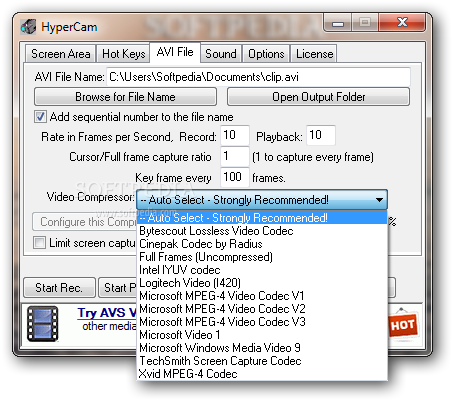This screenshot has height=401, width=453.
Task: Select Microsoft MPEG-4 Video Codec V1
Action: (x=262, y=296)
